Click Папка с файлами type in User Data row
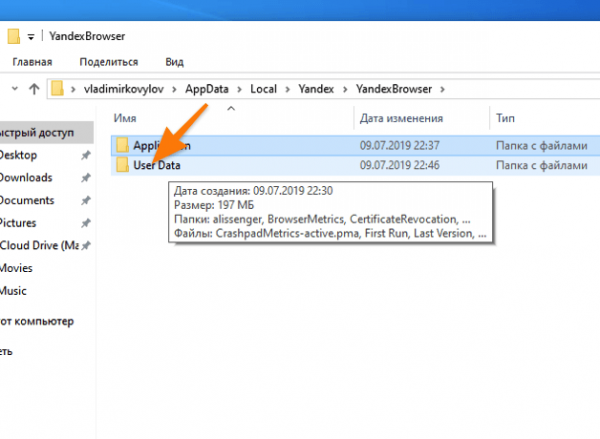600x439 pixels. coord(541,165)
